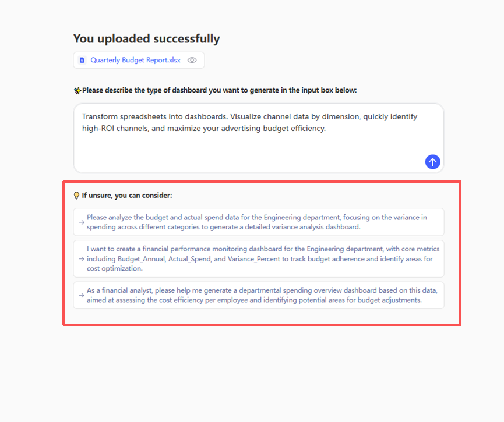Click the arrow icon of the variance analysis suggestion

81,222
